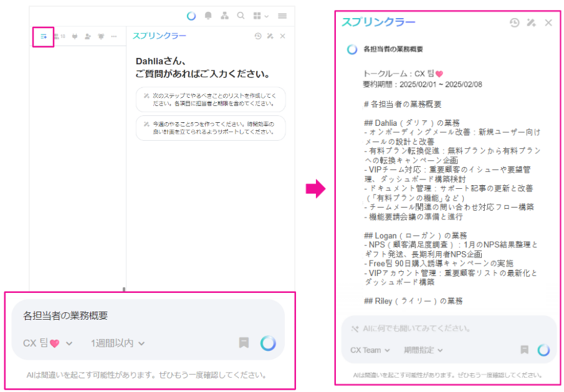Click the AI avatar beside 各担当者の業務概要 heading
The height and width of the screenshot is (392, 564).
pos(352,49)
